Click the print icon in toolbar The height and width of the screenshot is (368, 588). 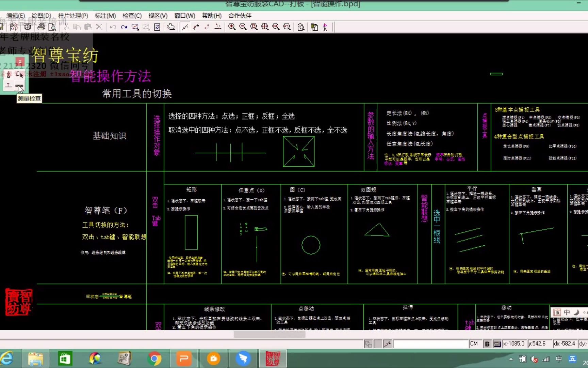[41, 27]
